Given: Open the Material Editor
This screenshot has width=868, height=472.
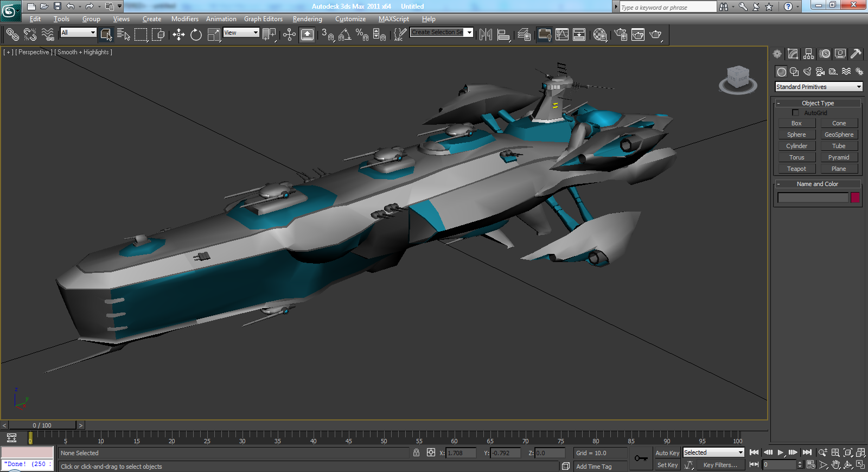Looking at the screenshot, I should point(599,35).
